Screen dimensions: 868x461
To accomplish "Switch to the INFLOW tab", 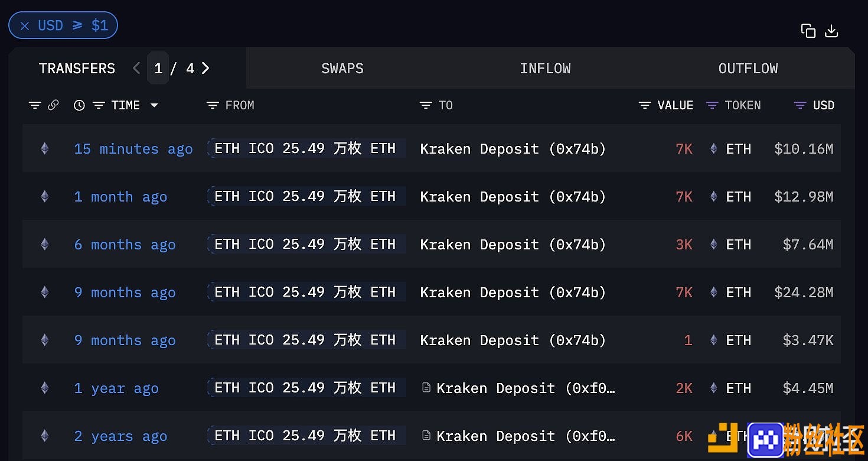I will point(545,69).
